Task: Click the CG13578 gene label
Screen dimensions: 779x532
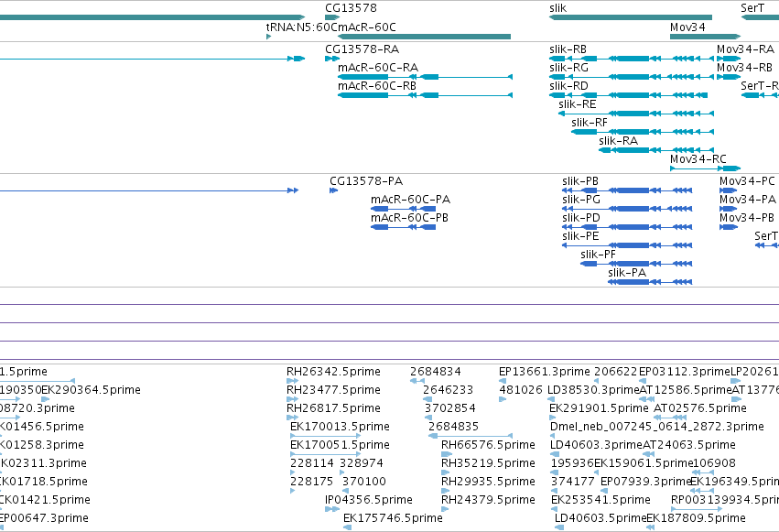Action: [351, 8]
